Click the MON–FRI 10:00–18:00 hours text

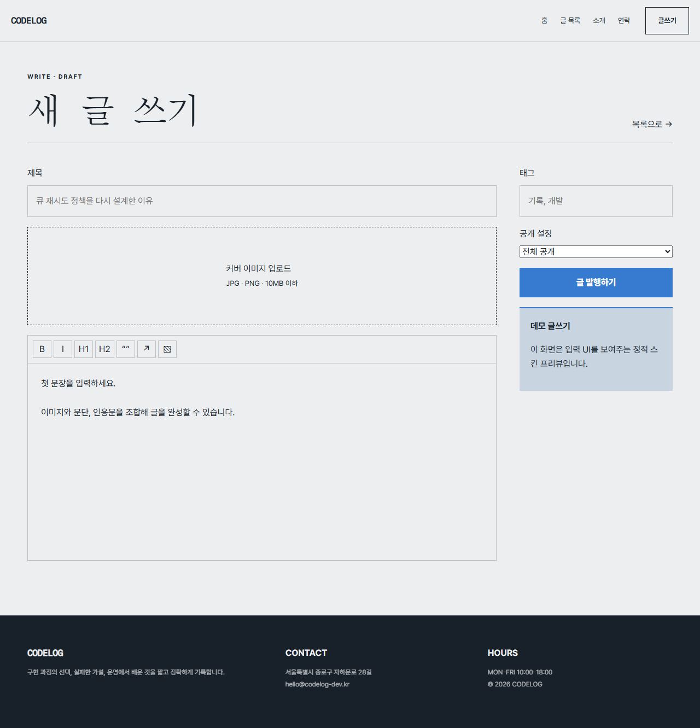point(520,672)
